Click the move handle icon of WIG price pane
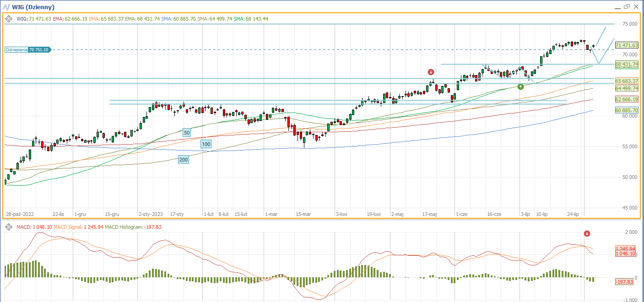 coord(9,19)
